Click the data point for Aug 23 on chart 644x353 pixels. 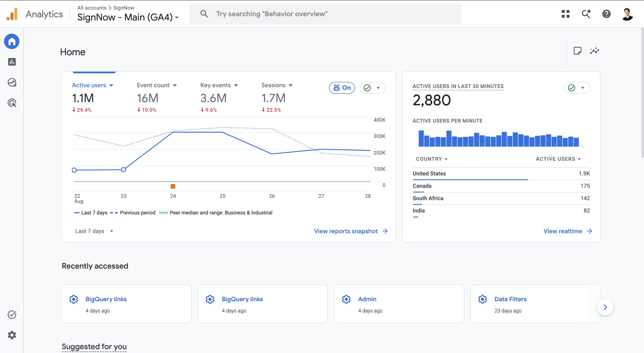124,170
